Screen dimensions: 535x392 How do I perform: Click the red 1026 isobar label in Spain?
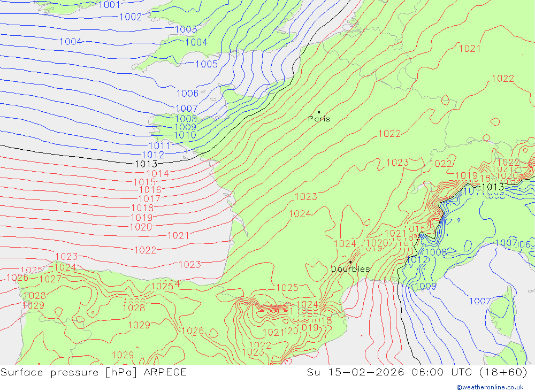[193, 331]
